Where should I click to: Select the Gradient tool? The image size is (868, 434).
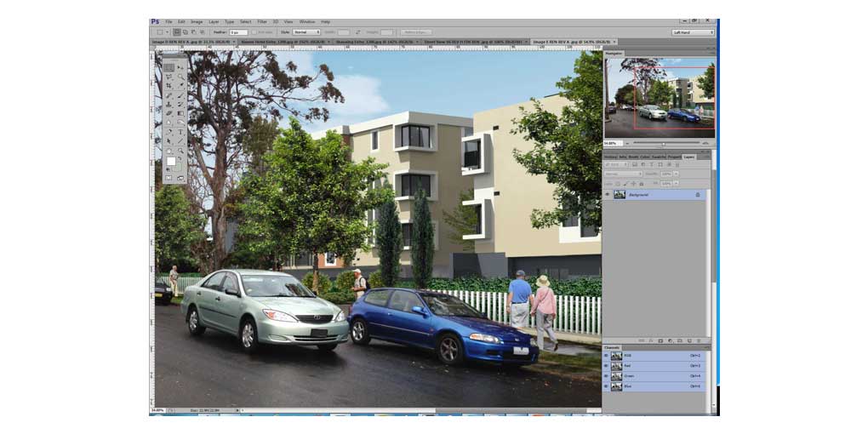181,113
